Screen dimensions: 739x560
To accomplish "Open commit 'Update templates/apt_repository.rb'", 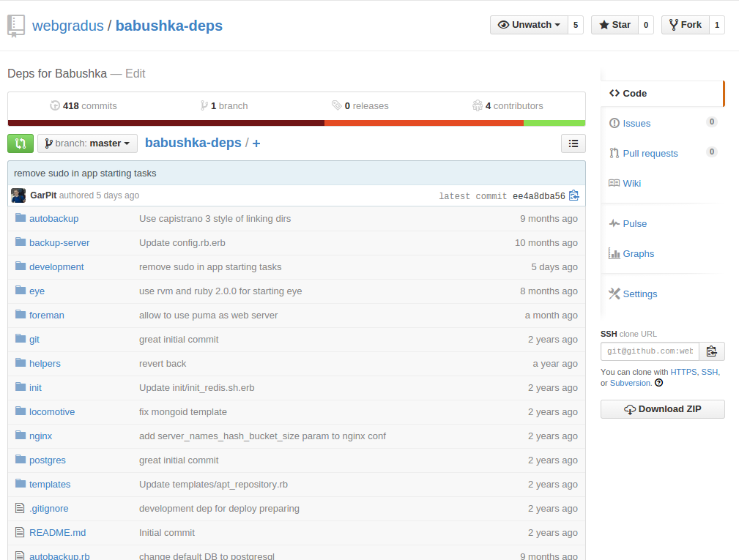I will [x=214, y=484].
